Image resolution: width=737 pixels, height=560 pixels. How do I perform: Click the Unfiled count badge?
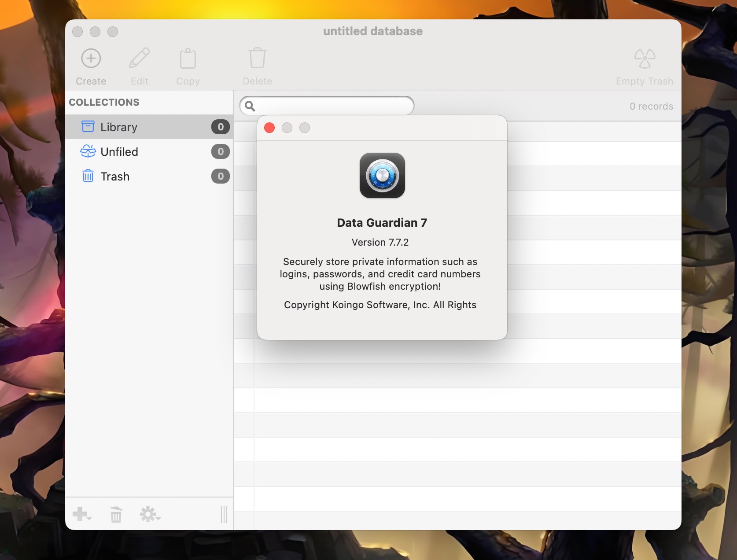click(221, 151)
